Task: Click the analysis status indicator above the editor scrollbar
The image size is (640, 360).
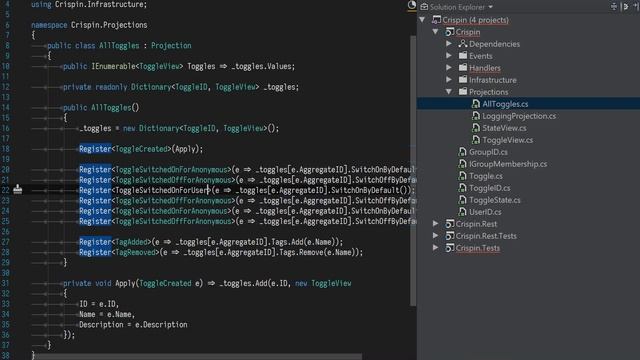Action: 412,5
